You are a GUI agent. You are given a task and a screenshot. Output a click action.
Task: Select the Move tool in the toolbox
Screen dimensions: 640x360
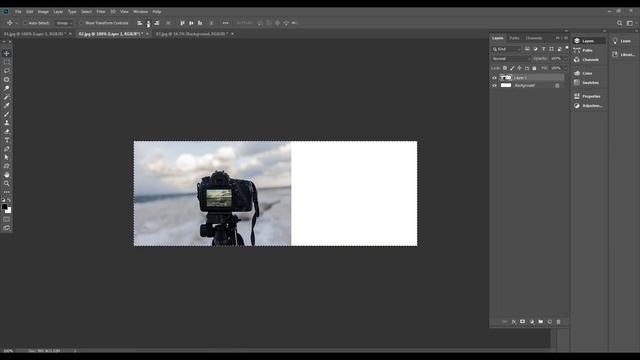coord(7,53)
